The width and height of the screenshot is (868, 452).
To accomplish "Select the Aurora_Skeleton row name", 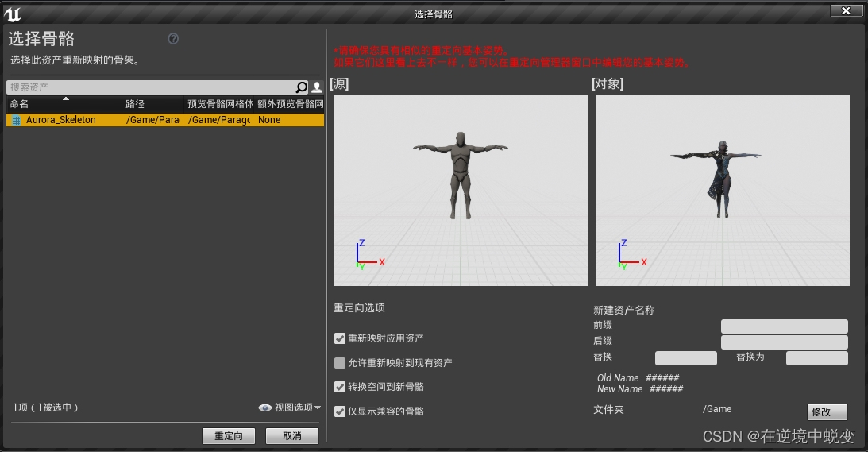I will click(x=61, y=120).
